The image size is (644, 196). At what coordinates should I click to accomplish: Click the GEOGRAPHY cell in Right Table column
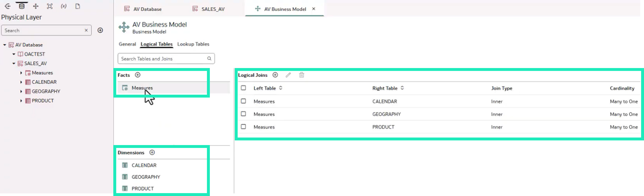pos(386,114)
